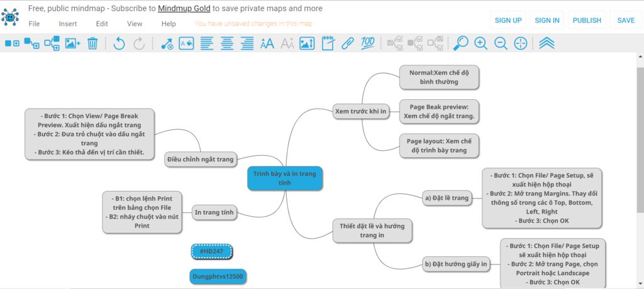
Task: Select the Thiết đặt lề và hướng trang in node
Action: [372, 231]
